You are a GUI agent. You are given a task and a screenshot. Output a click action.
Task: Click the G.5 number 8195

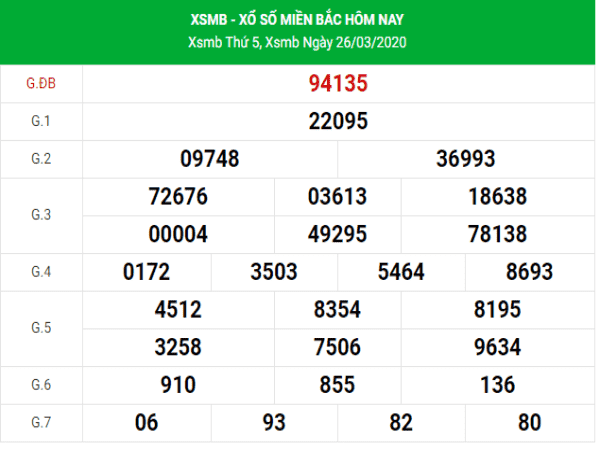click(x=498, y=309)
